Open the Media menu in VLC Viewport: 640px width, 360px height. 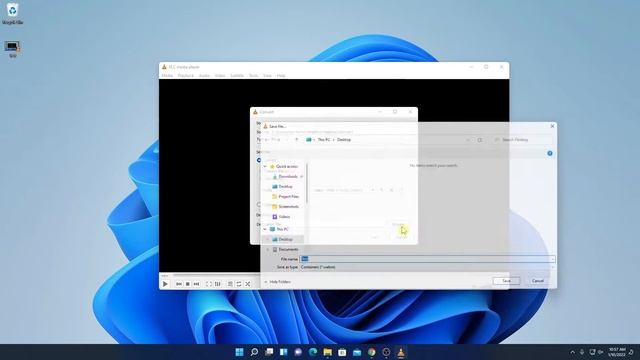click(167, 76)
